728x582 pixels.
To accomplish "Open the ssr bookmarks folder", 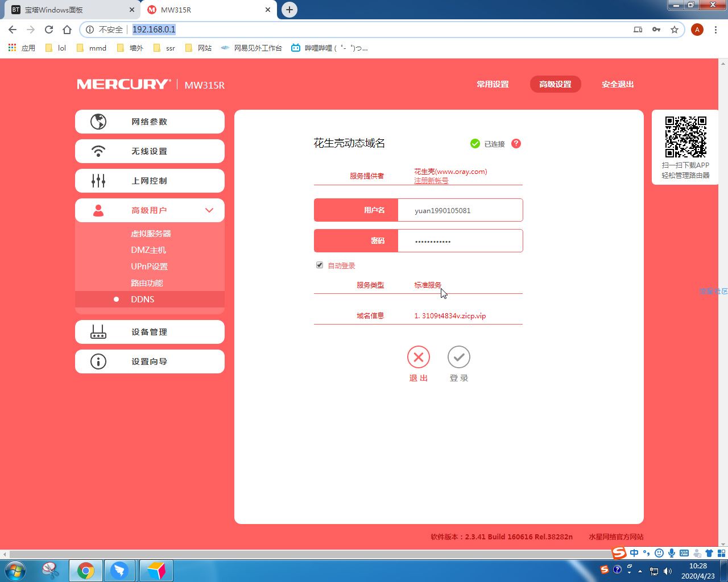I will (164, 48).
